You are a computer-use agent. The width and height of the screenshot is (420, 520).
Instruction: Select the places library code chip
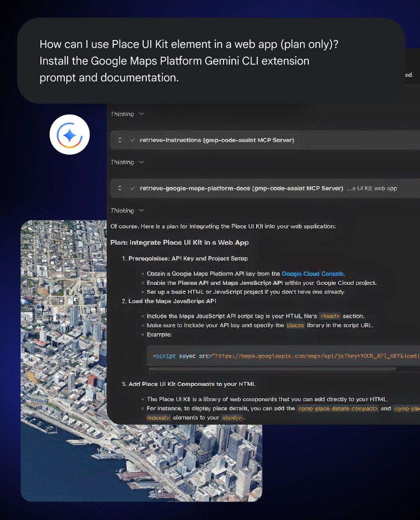pyautogui.click(x=295, y=325)
